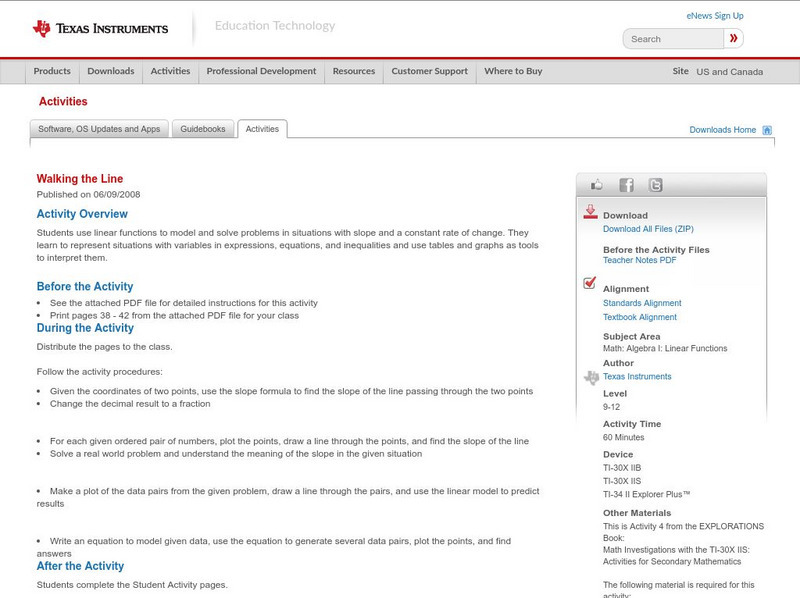Click the 9-12 level value
This screenshot has height=598, width=800.
(x=611, y=407)
